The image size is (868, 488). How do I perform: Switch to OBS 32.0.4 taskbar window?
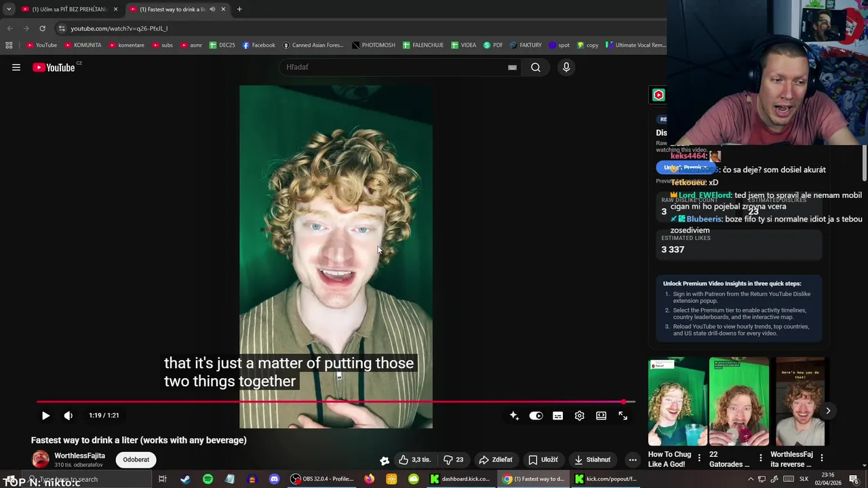coord(323,479)
